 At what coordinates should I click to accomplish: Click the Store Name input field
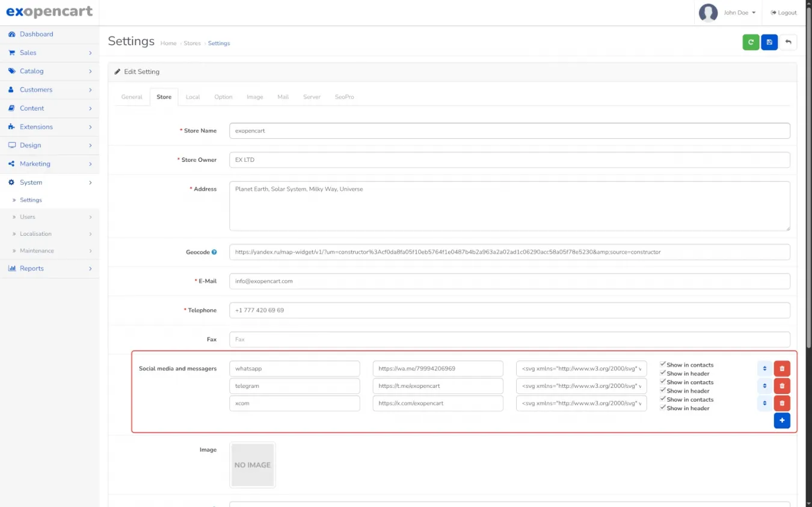tap(509, 131)
